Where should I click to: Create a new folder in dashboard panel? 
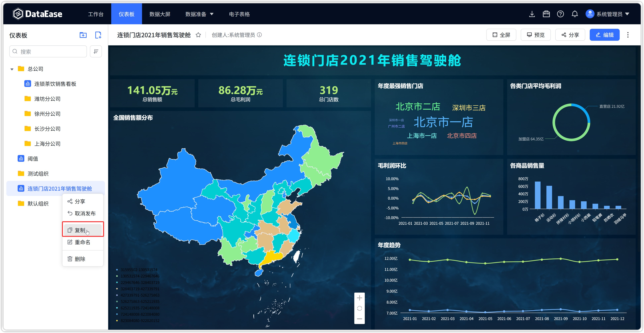(x=83, y=35)
